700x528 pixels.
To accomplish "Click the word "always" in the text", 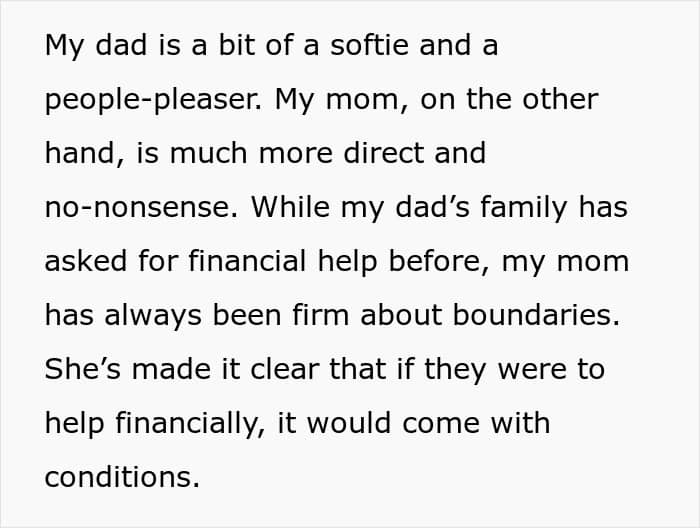I will pyautogui.click(x=153, y=316).
